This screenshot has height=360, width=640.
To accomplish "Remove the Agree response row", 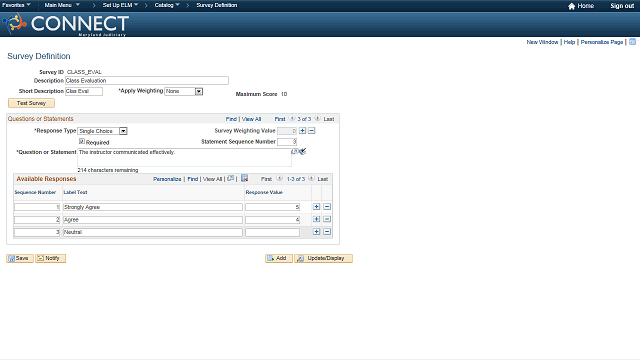I will (327, 219).
